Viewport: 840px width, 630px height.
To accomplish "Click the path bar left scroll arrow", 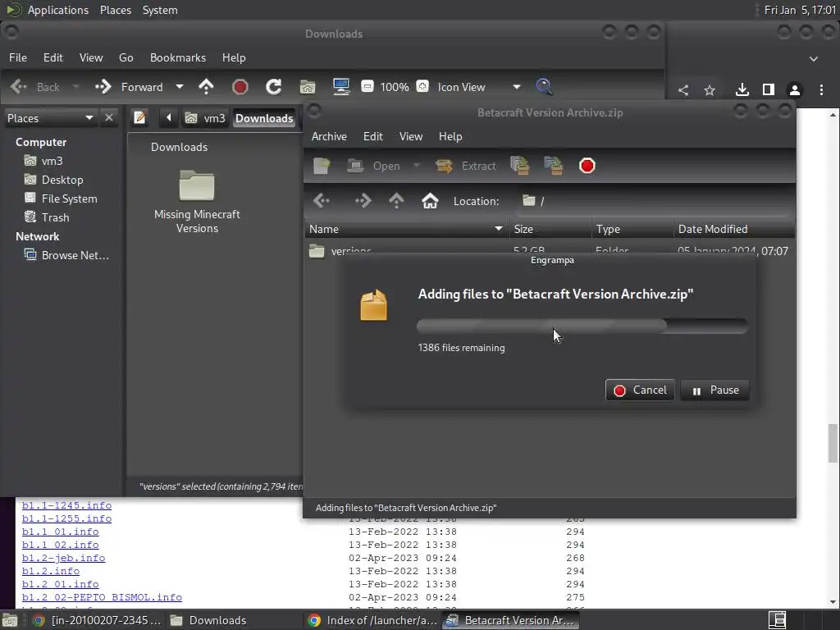I will (x=169, y=118).
